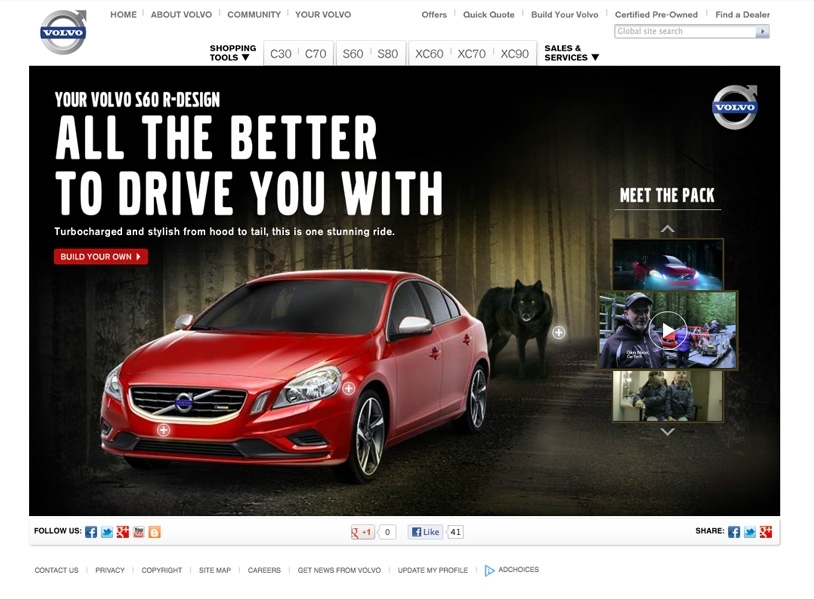Open the two seated people video thumbnail
The width and height of the screenshot is (814, 600).
668,396
